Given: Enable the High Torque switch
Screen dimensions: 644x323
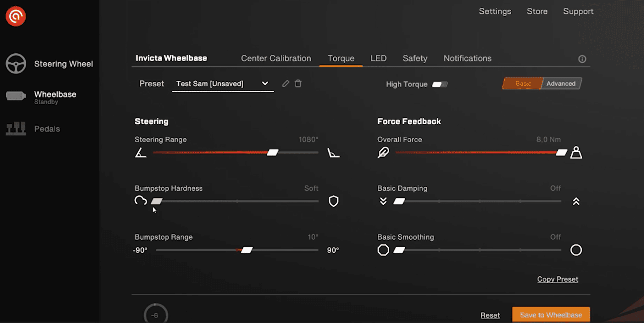Looking at the screenshot, I should point(440,84).
